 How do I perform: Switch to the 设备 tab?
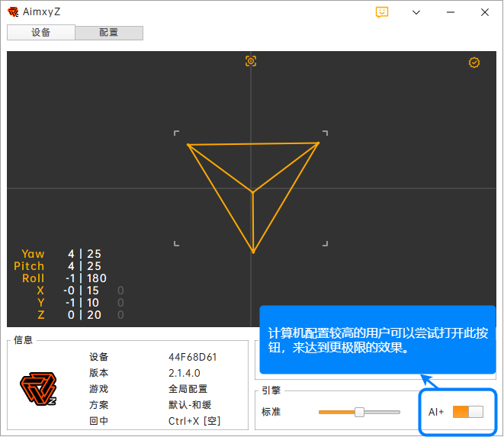pos(41,33)
